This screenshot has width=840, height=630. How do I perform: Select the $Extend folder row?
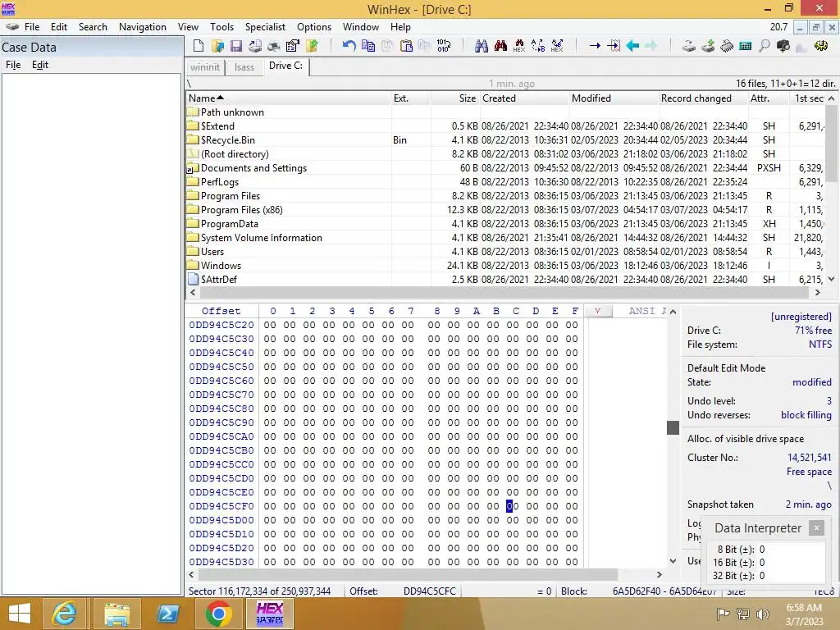[x=504, y=126]
